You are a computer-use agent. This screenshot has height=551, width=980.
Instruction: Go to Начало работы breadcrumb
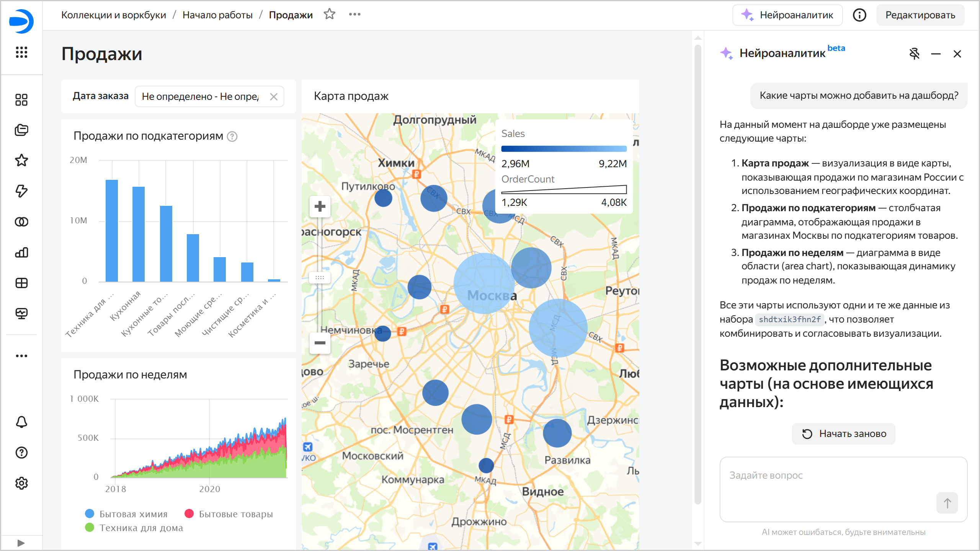(x=217, y=15)
